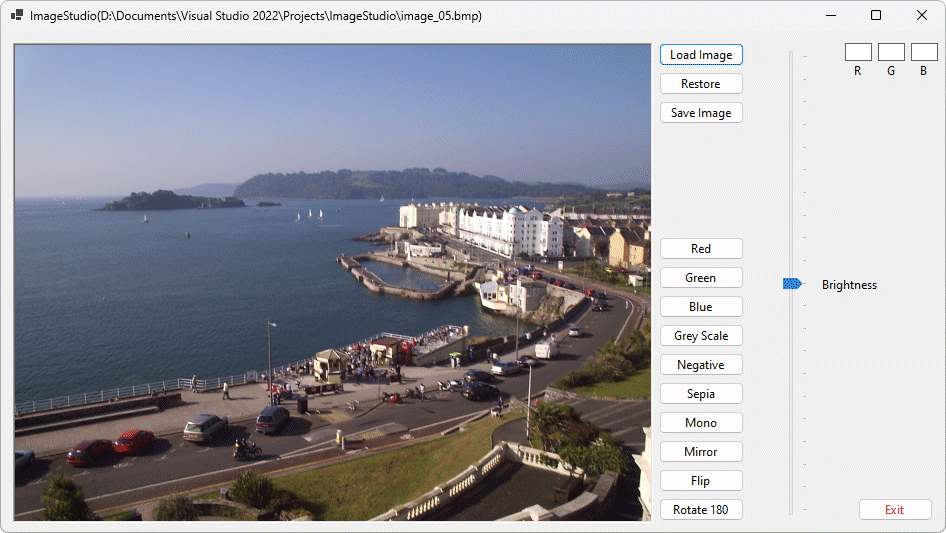Click the B value box
Viewport: 946px width, 533px height.
(x=924, y=52)
